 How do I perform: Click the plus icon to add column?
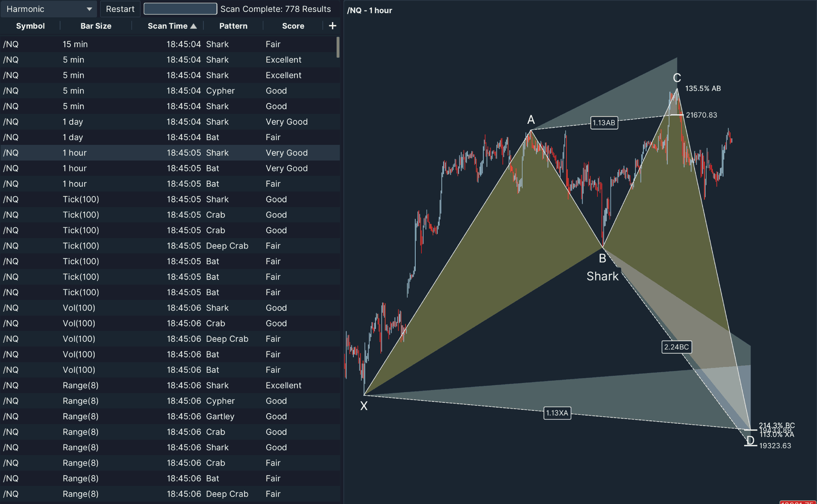[332, 26]
